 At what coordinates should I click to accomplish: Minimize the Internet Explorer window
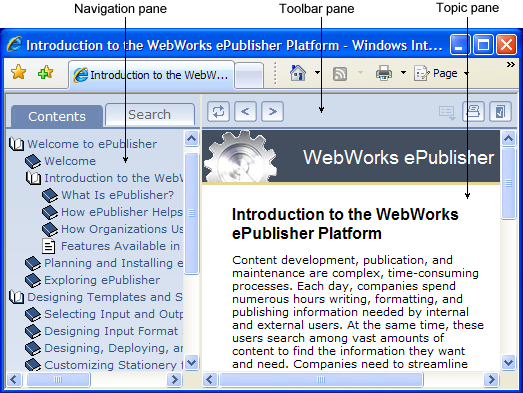point(459,44)
